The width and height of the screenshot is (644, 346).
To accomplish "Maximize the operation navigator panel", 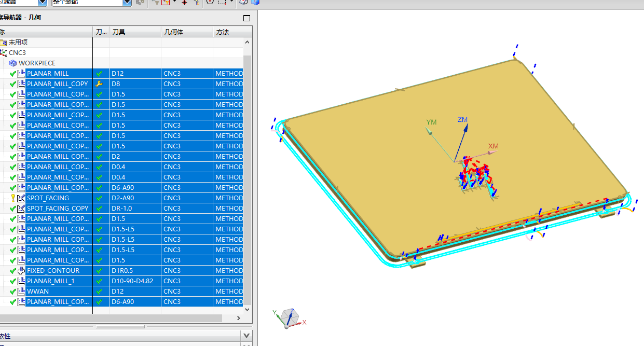I will (x=246, y=18).
